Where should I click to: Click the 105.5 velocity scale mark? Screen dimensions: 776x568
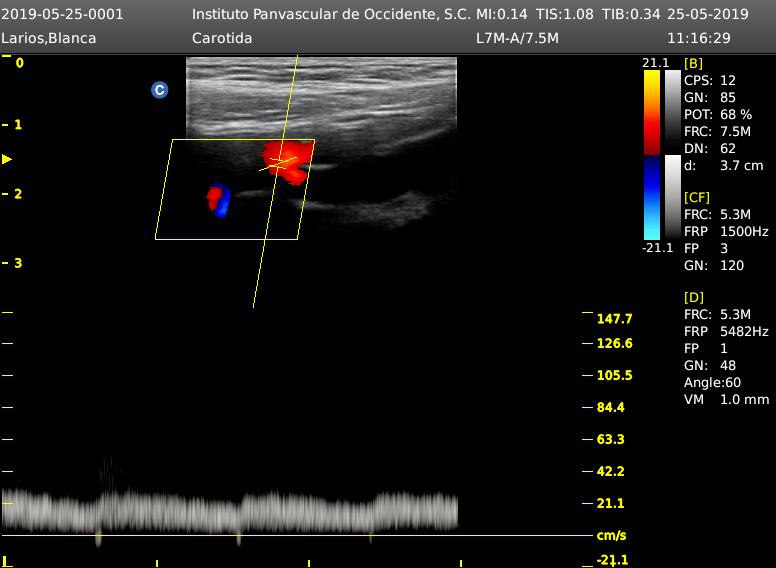[x=614, y=375]
